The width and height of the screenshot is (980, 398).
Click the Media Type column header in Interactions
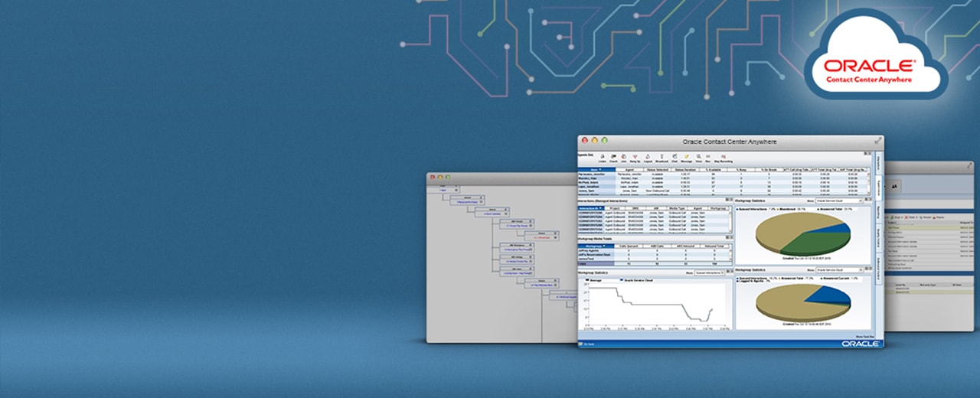pyautogui.click(x=678, y=208)
